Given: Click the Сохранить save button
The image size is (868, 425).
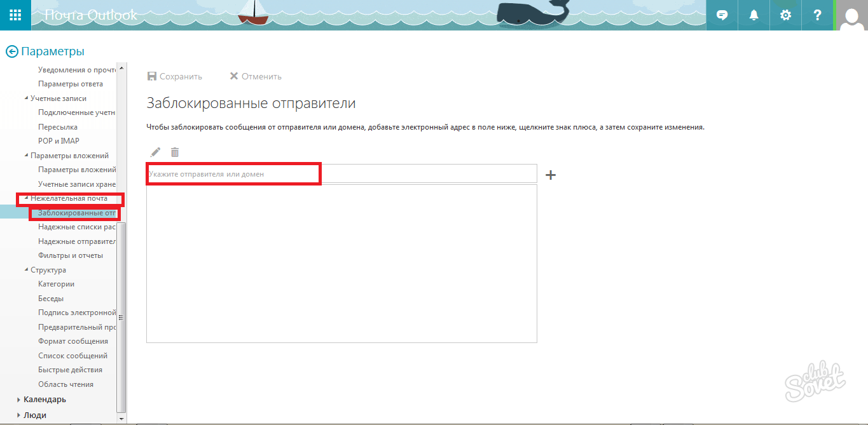Looking at the screenshot, I should pos(175,76).
